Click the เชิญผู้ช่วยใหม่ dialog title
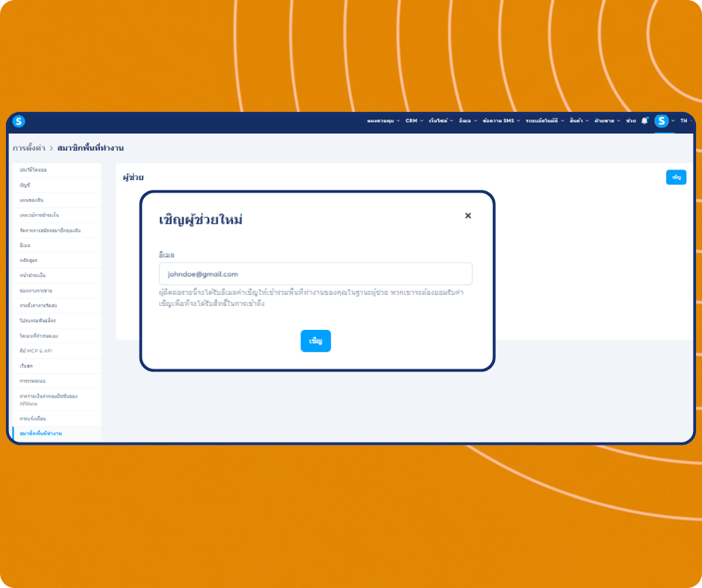Image resolution: width=702 pixels, height=588 pixels. [201, 219]
